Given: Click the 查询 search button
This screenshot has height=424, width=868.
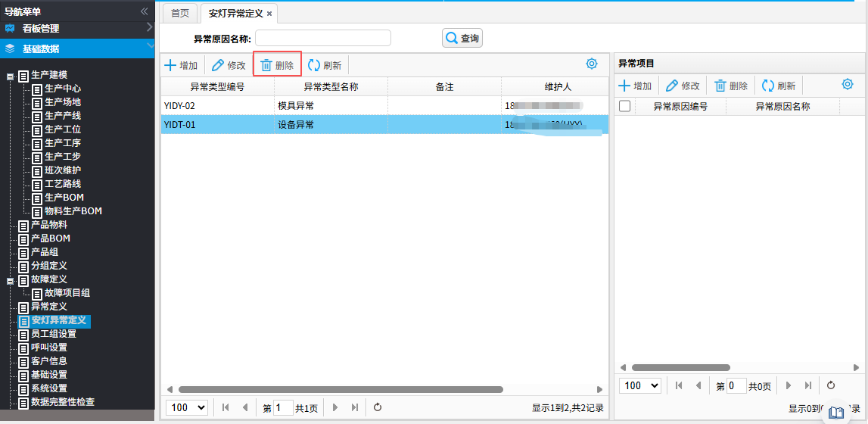Looking at the screenshot, I should tap(462, 38).
